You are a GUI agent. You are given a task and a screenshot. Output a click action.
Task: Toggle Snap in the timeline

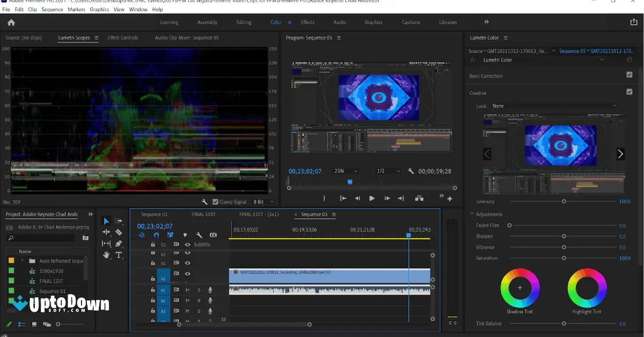[x=156, y=235]
